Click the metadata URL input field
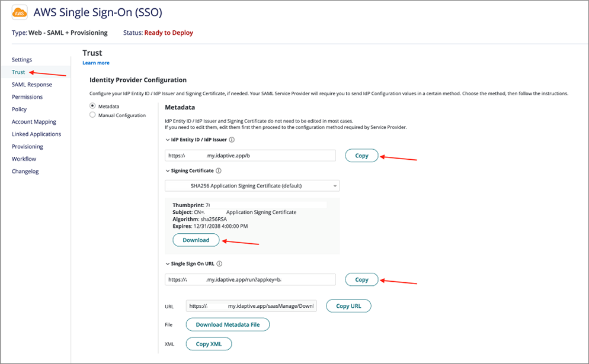589x364 pixels. pyautogui.click(x=251, y=306)
